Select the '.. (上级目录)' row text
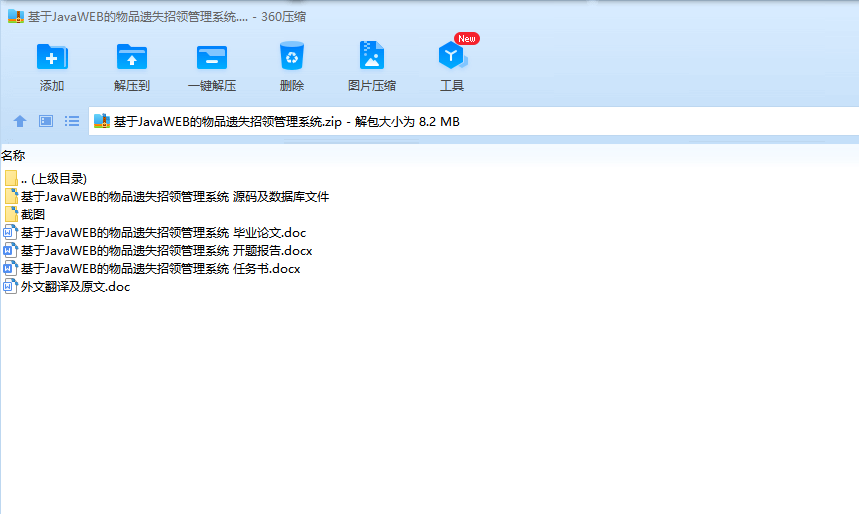Image resolution: width=859 pixels, height=514 pixels. tap(54, 179)
